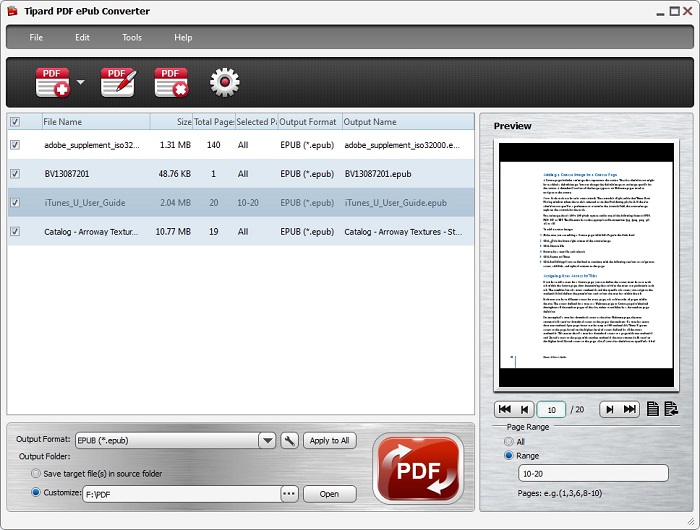The height and width of the screenshot is (530, 700).
Task: Click the Add PDF file icon
Action: point(52,82)
